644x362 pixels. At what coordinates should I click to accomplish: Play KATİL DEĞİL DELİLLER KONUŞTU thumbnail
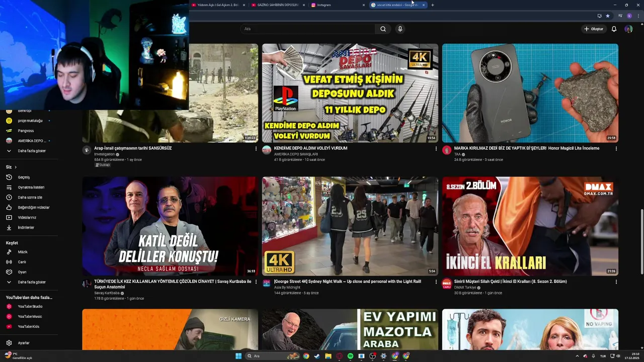point(170,226)
